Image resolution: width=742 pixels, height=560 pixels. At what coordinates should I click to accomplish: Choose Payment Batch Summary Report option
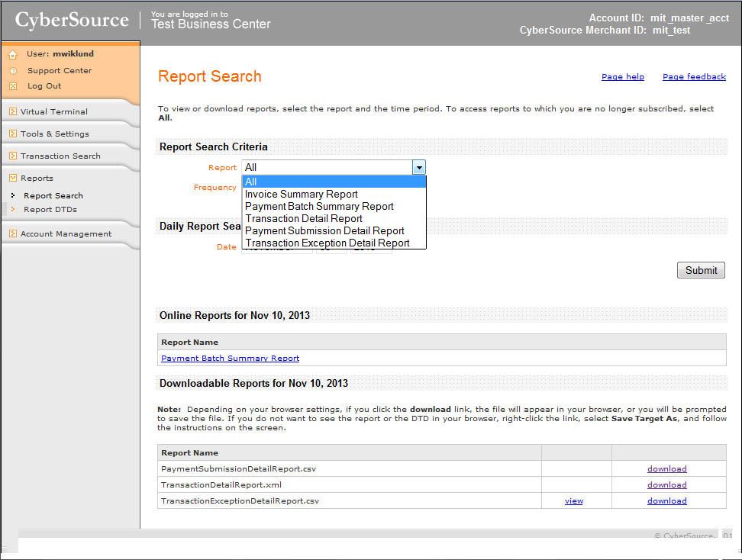[319, 206]
